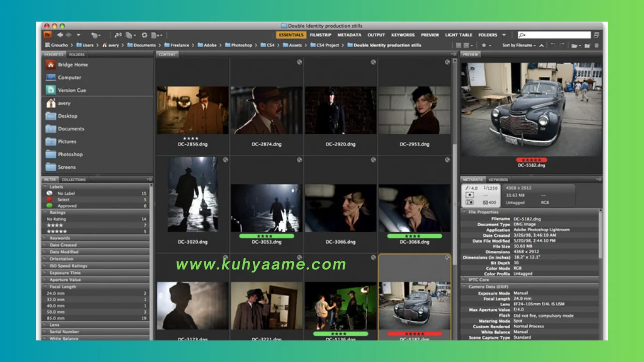Open Bridge Home in Favorites
Image resolution: width=644 pixels, height=362 pixels.
(67, 65)
